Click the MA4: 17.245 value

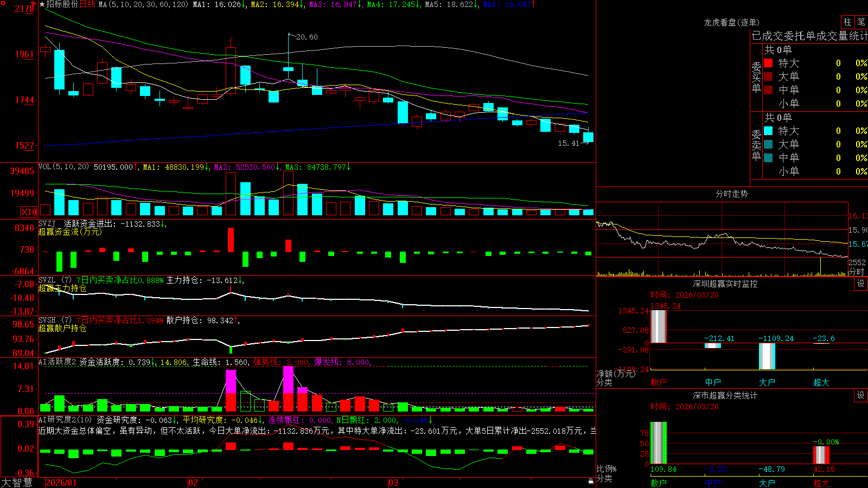point(393,4)
